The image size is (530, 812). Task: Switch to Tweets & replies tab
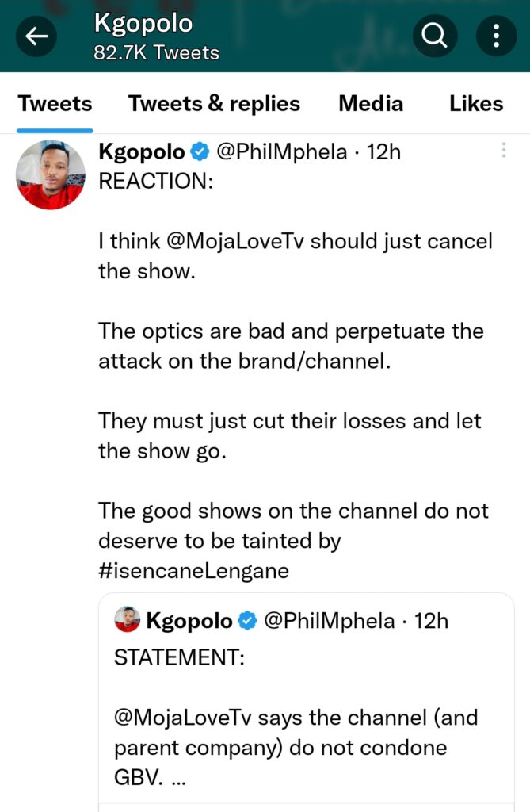214,104
